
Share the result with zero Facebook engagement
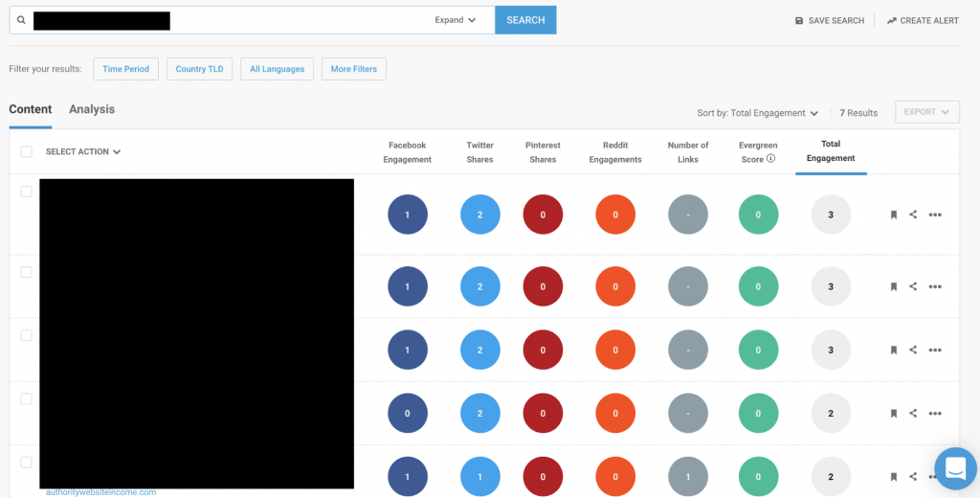[x=913, y=413]
